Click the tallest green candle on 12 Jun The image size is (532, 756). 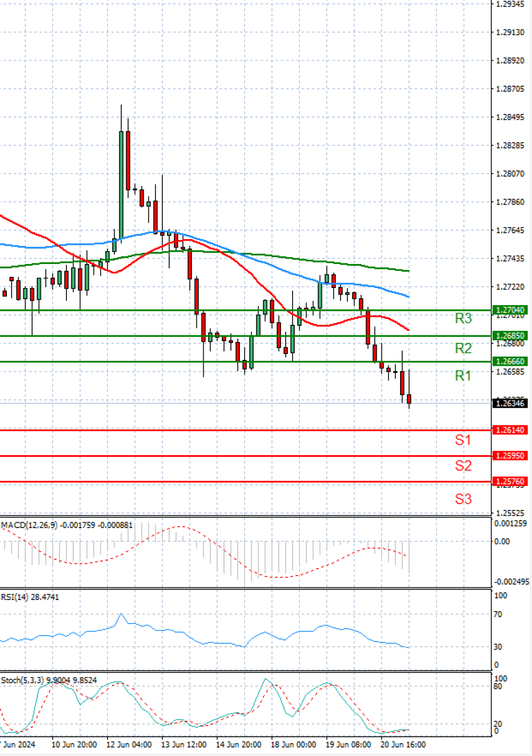tap(121, 185)
